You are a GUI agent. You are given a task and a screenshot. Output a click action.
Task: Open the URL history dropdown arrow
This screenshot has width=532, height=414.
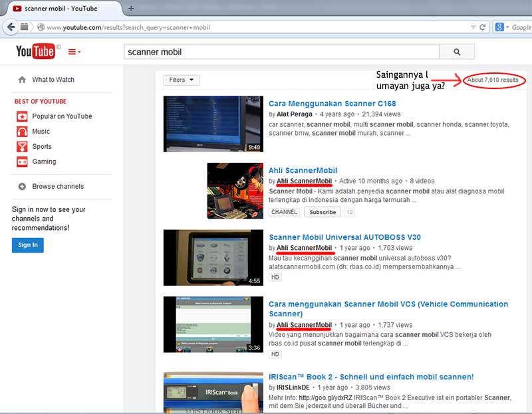[x=473, y=27]
